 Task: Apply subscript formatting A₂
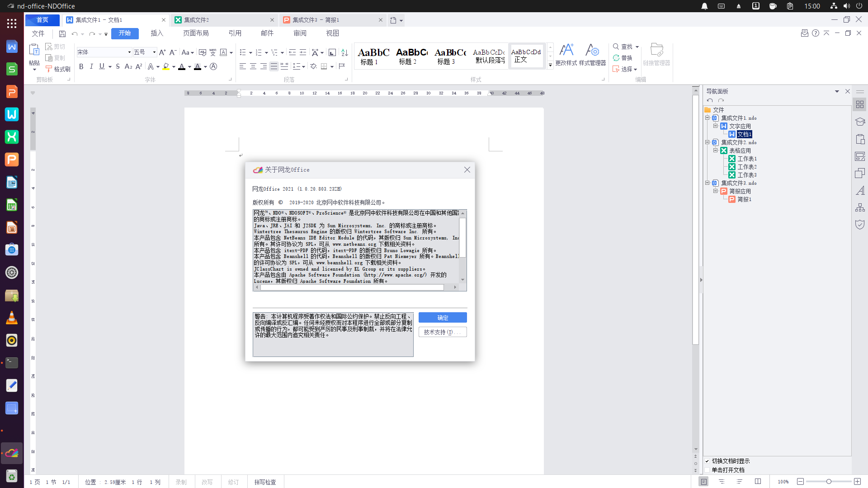[128, 66]
